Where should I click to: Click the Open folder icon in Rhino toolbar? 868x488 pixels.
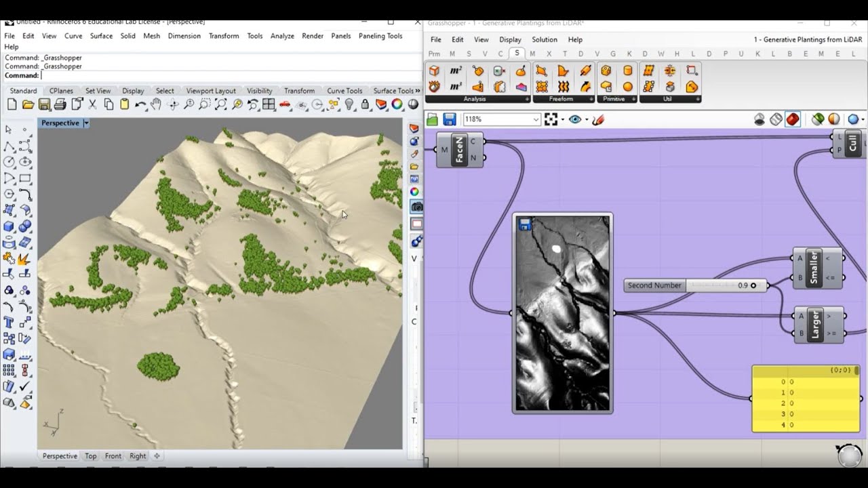[x=28, y=104]
